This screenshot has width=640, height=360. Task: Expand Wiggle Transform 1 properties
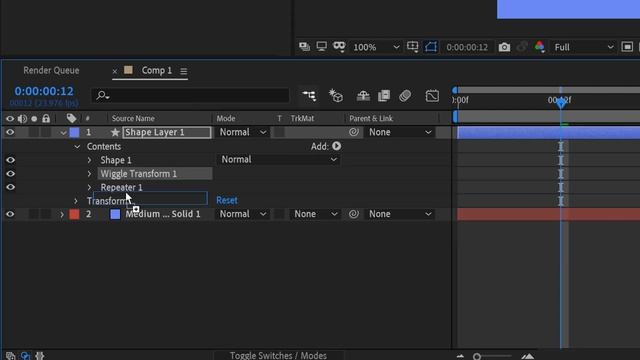tap(89, 173)
